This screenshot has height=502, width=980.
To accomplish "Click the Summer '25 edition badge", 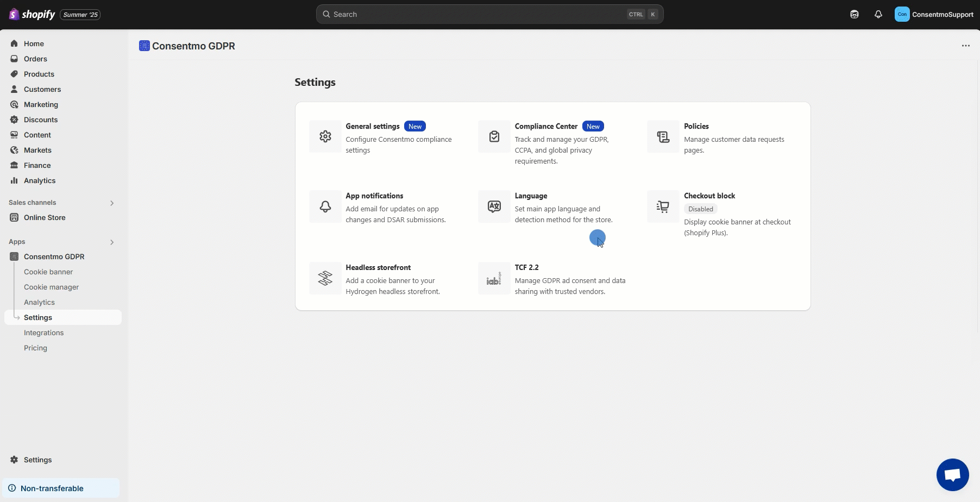I will pyautogui.click(x=80, y=15).
